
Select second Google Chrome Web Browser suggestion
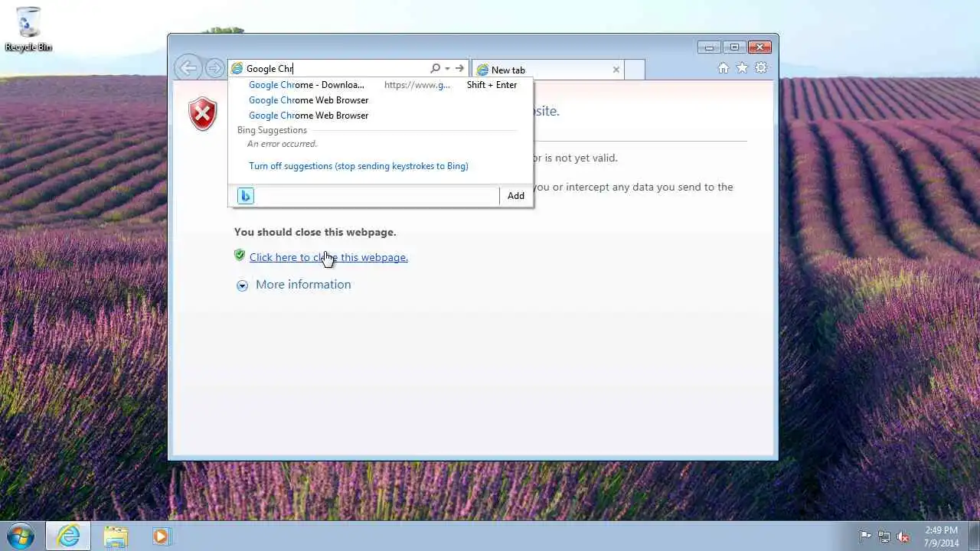pos(381,116)
